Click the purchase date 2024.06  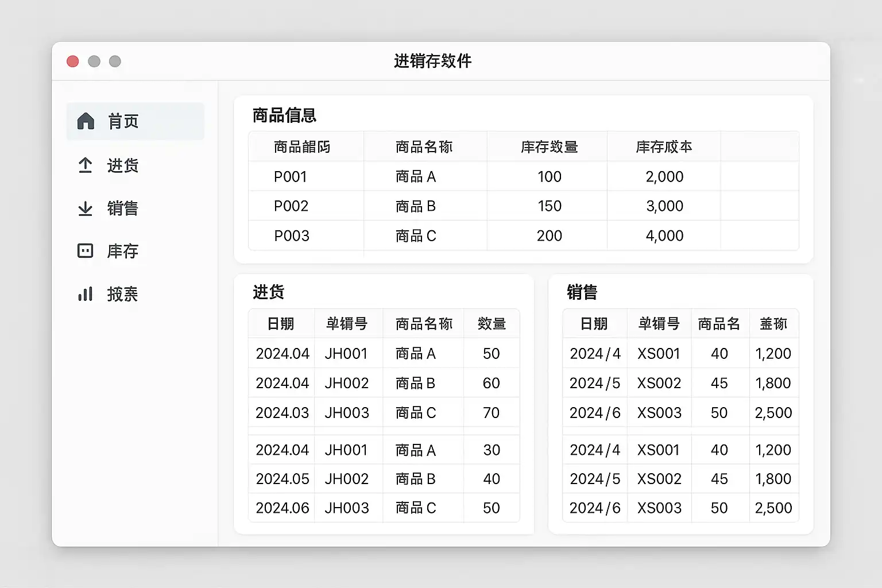[x=283, y=508]
